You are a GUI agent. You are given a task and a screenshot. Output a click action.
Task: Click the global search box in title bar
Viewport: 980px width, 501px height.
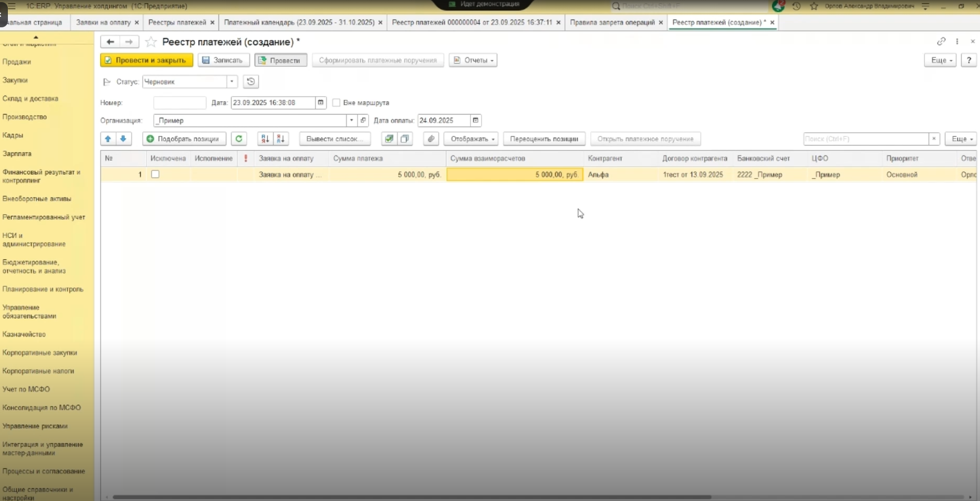pyautogui.click(x=688, y=6)
